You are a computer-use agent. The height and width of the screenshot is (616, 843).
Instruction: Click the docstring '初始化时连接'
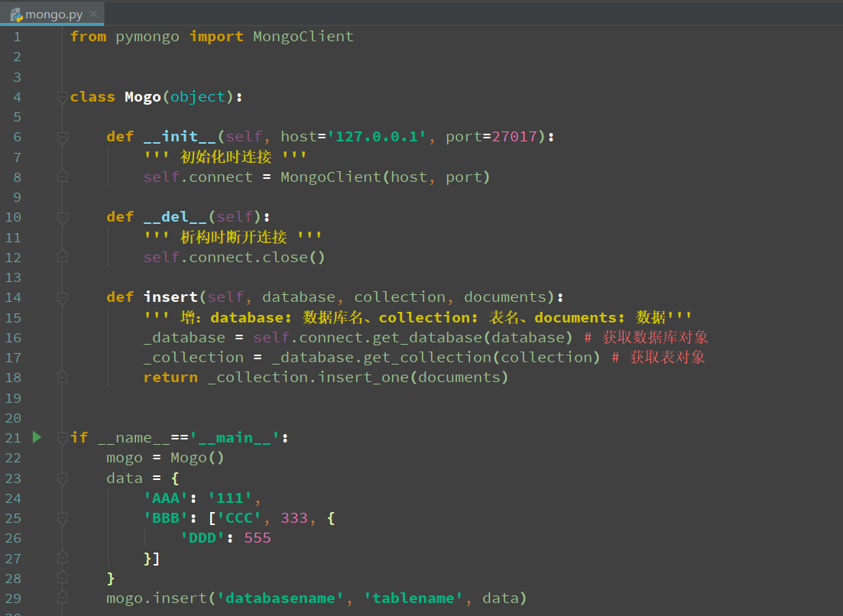point(225,157)
